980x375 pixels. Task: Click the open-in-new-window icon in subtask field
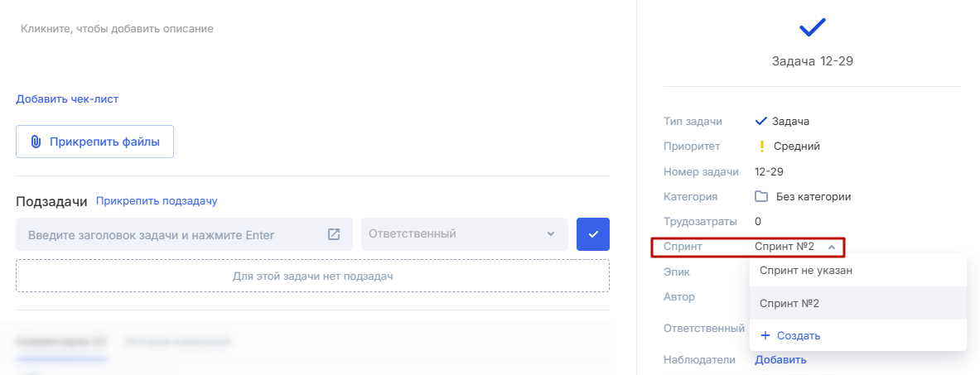[x=334, y=234]
